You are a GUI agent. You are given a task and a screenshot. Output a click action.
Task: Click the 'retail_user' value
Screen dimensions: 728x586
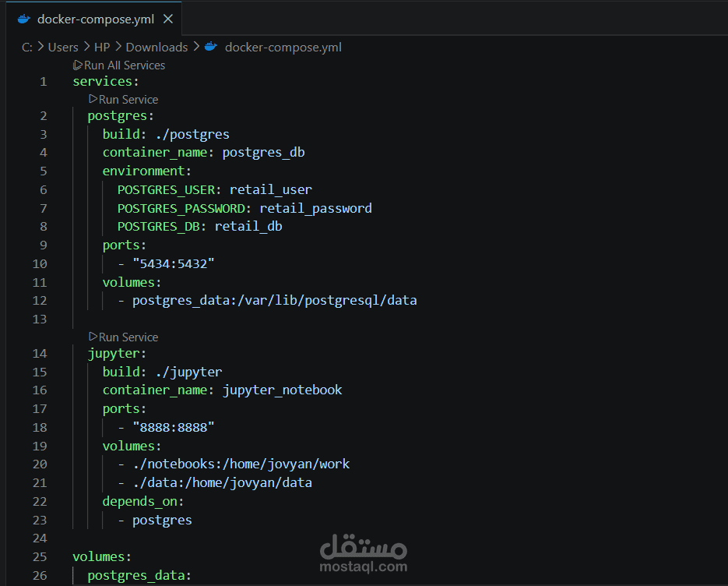point(271,190)
